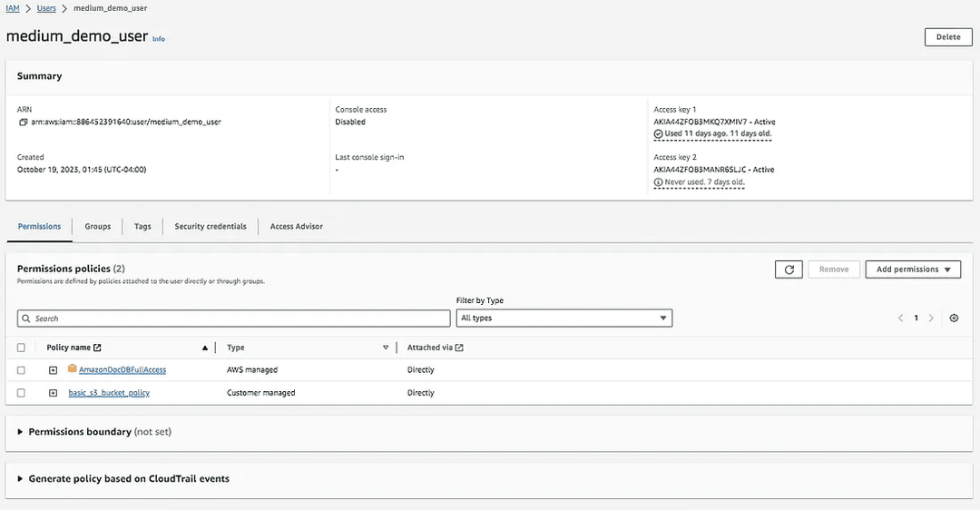
Task: Click external link icon beside Attached via
Action: pos(459,348)
